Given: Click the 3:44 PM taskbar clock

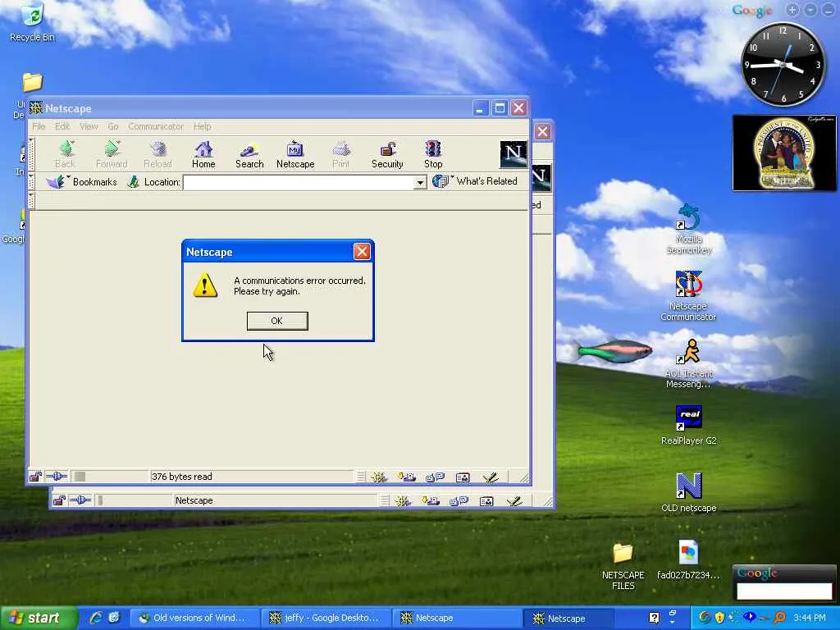Looking at the screenshot, I should click(x=810, y=618).
